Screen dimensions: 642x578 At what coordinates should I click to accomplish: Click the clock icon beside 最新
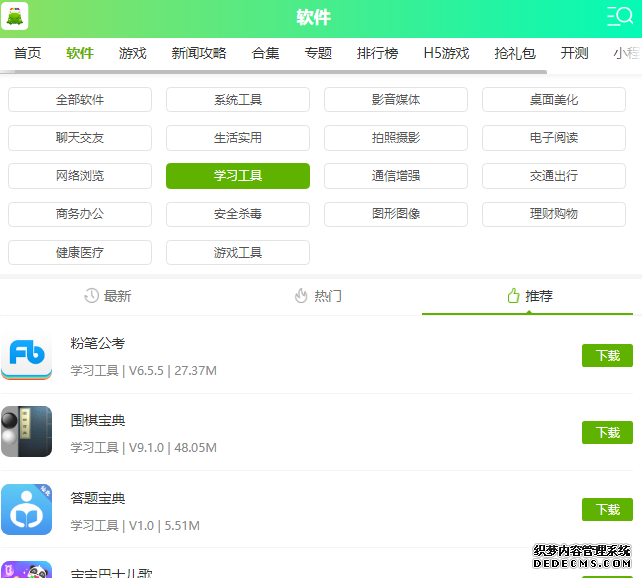[92, 296]
